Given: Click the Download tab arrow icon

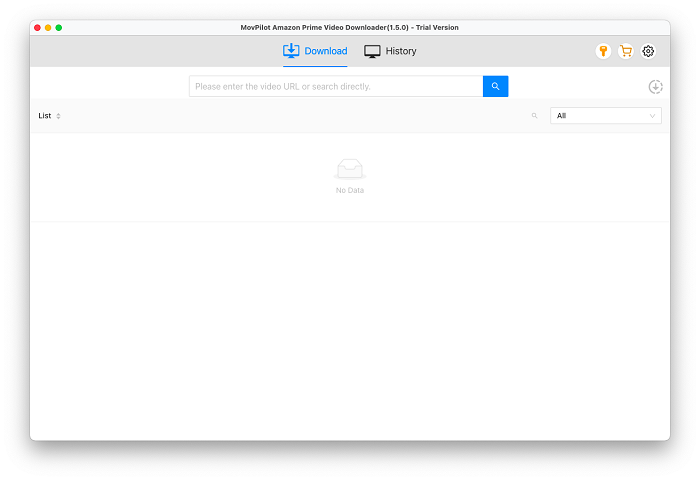Looking at the screenshot, I should click(x=291, y=51).
